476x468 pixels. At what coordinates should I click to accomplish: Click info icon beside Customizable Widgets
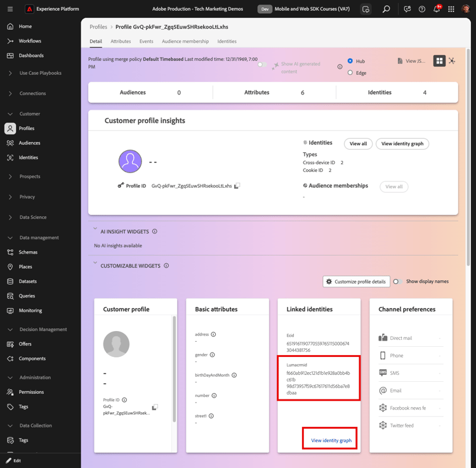(166, 266)
